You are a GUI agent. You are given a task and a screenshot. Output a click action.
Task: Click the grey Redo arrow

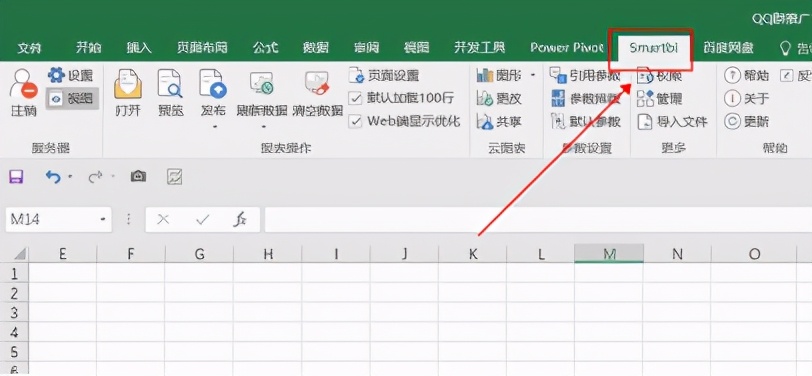(x=95, y=178)
